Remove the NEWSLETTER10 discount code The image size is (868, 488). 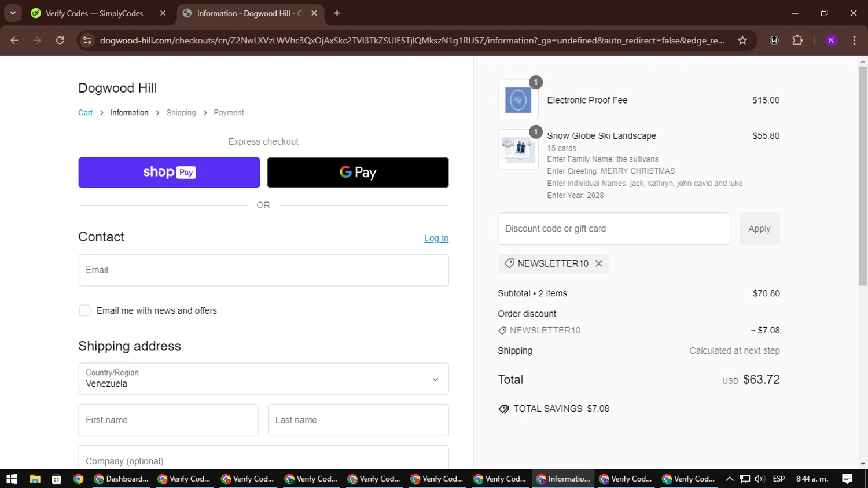coord(599,263)
